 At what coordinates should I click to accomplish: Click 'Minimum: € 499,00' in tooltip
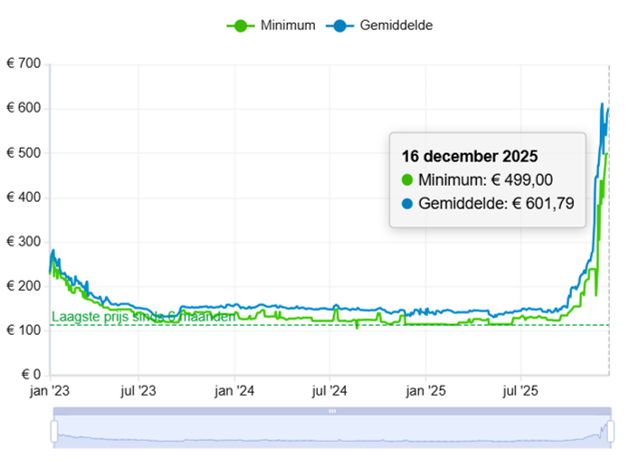point(477,180)
